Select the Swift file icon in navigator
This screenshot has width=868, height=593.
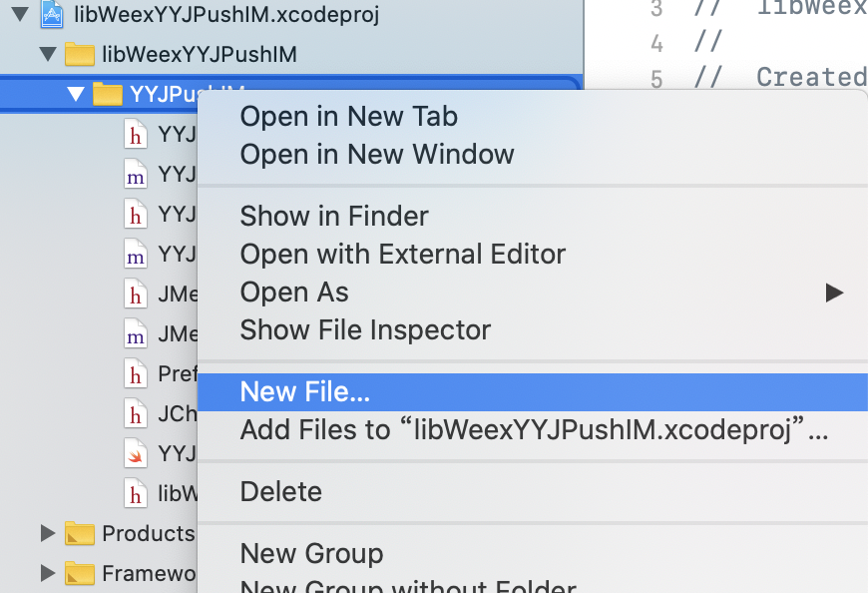click(x=135, y=453)
